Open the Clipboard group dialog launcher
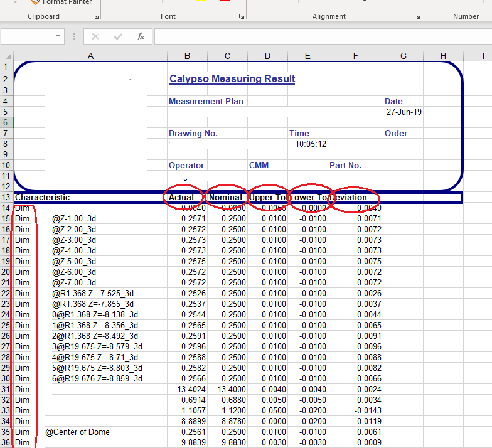The width and height of the screenshot is (492, 448). (x=96, y=16)
